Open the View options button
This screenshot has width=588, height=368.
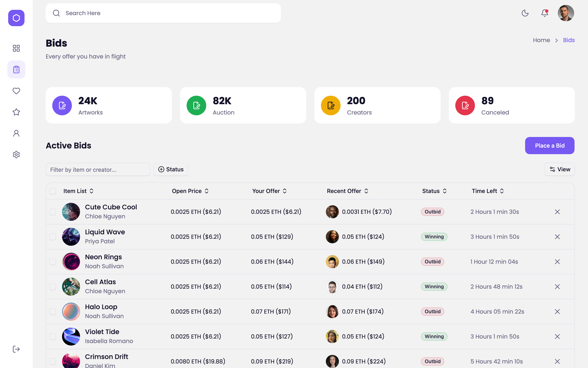pos(560,169)
